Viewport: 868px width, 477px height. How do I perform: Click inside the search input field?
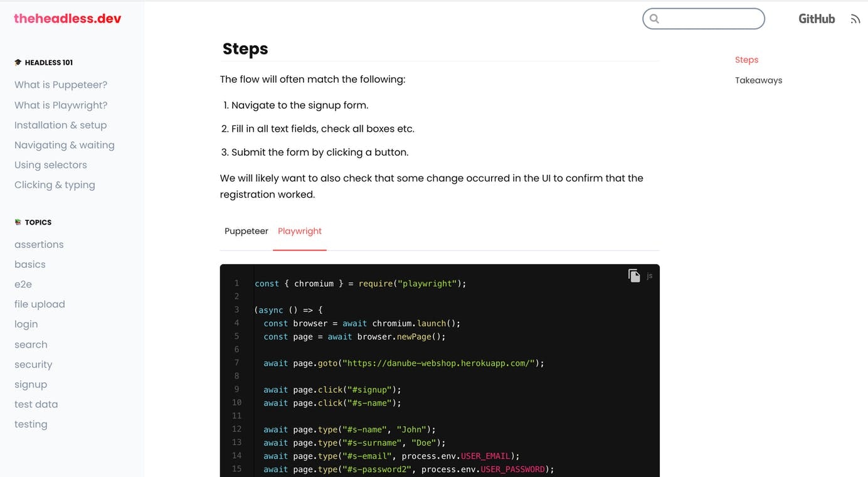[702, 19]
